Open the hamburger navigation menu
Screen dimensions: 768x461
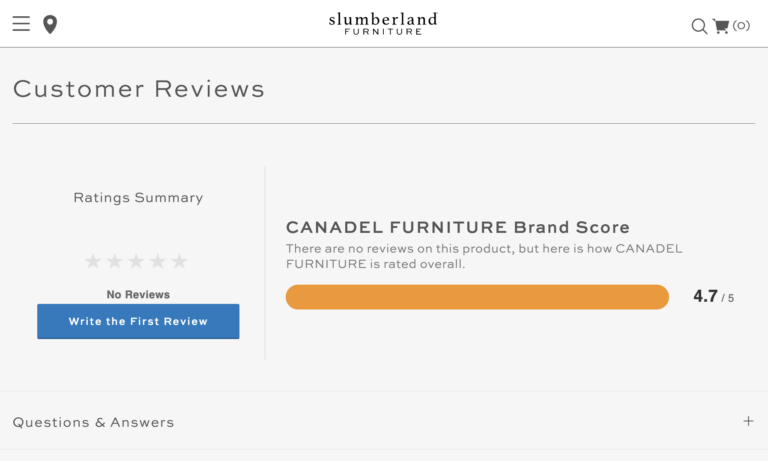[x=21, y=24]
